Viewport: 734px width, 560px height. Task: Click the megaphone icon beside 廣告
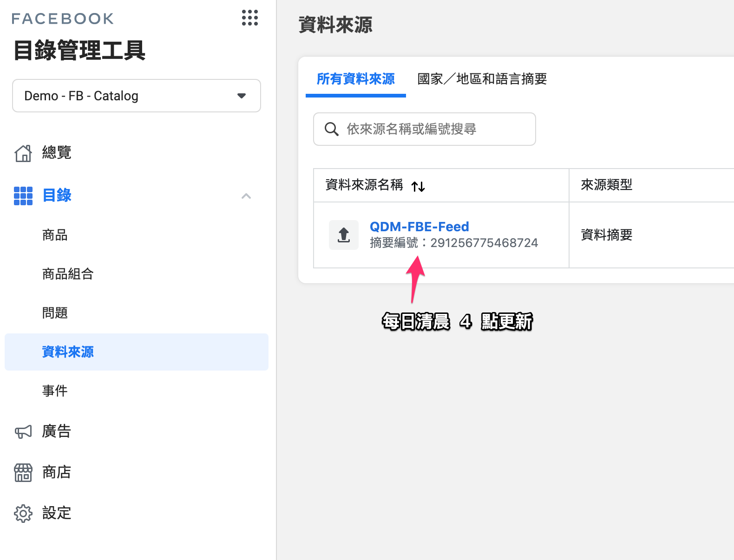click(x=23, y=432)
